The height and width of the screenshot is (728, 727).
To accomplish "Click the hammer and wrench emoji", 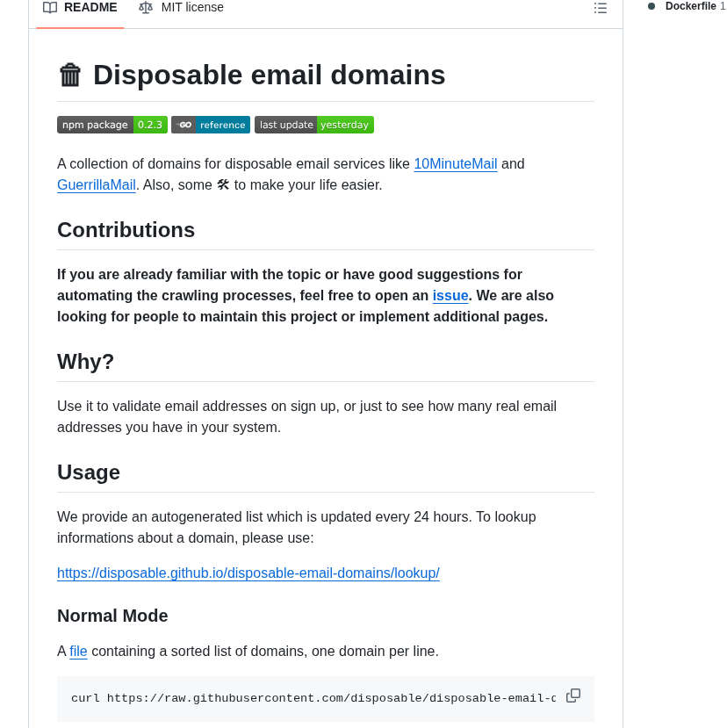I will (223, 184).
